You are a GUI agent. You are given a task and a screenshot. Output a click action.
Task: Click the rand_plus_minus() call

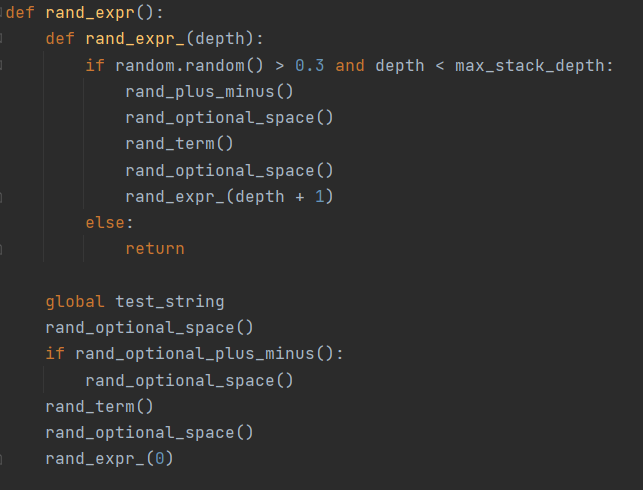pyautogui.click(x=209, y=92)
